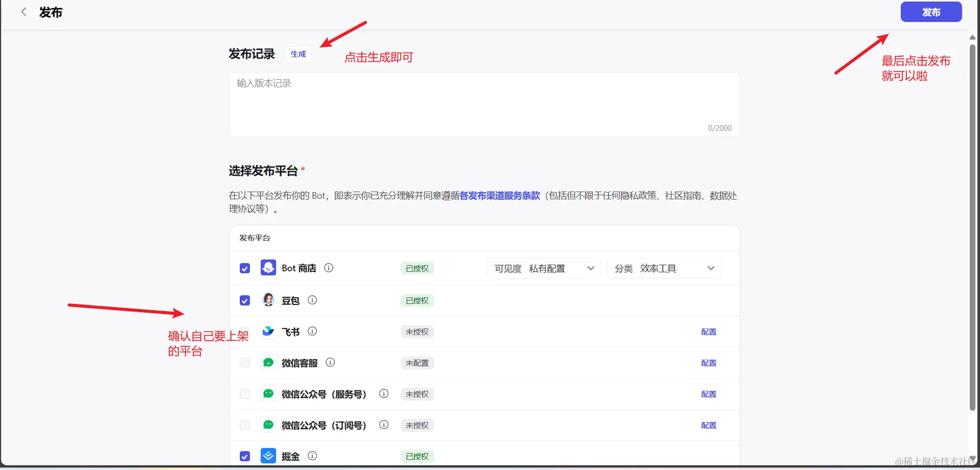Viewport: 980px width, 470px height.
Task: Click the vertical scrollbar thumb
Action: coord(972,227)
